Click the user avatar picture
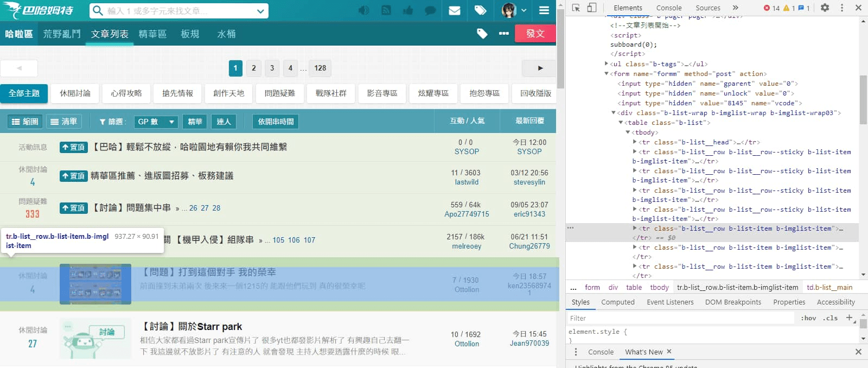This screenshot has width=868, height=368. coord(509,10)
